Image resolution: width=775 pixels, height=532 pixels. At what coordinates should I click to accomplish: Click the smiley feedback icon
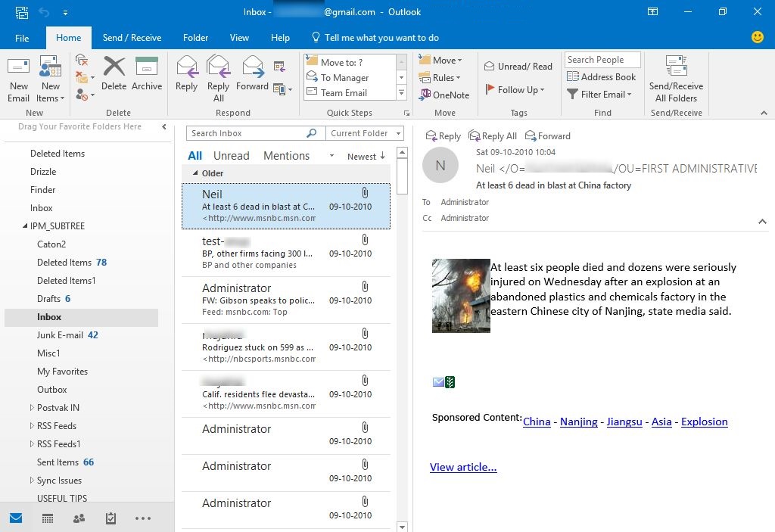(x=757, y=37)
